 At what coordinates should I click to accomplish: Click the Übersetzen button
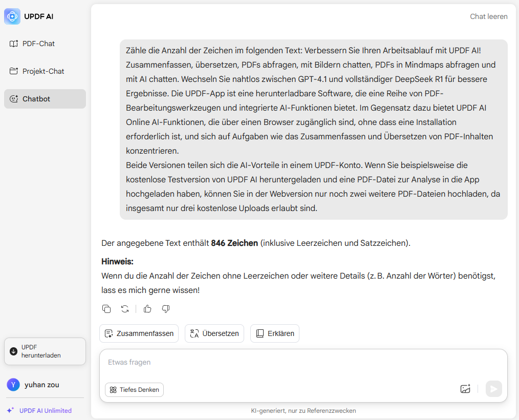[x=214, y=333]
